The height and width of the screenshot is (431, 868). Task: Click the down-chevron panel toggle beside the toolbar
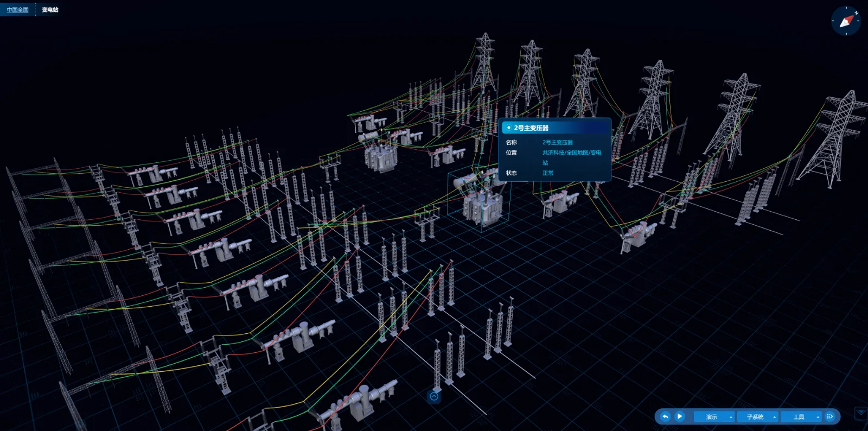click(861, 414)
